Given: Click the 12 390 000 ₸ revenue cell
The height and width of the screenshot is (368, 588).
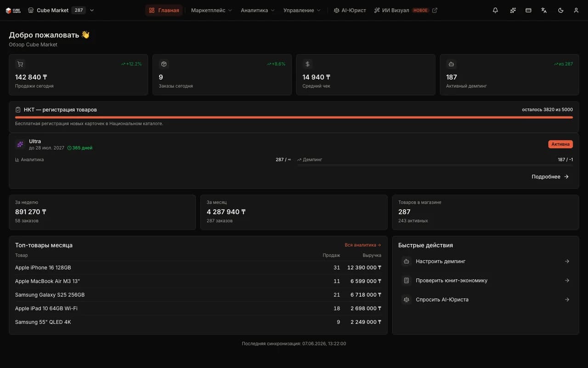Looking at the screenshot, I should pyautogui.click(x=364, y=268).
